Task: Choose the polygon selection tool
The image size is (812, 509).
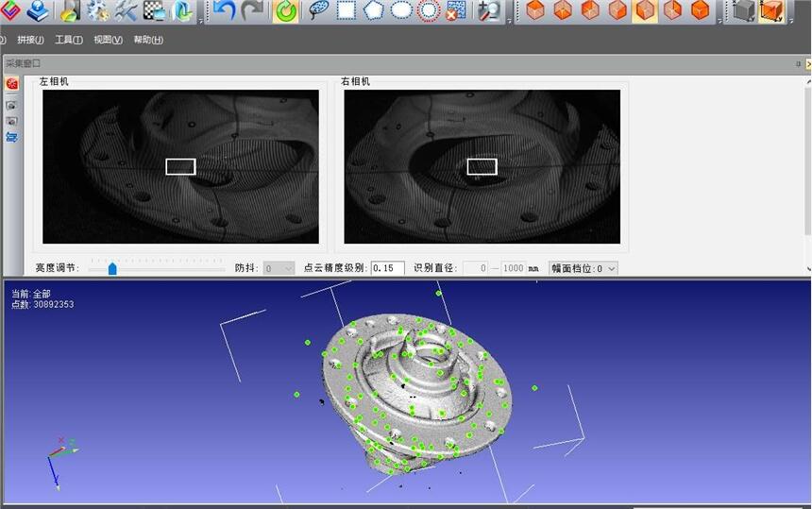Action: point(374,11)
